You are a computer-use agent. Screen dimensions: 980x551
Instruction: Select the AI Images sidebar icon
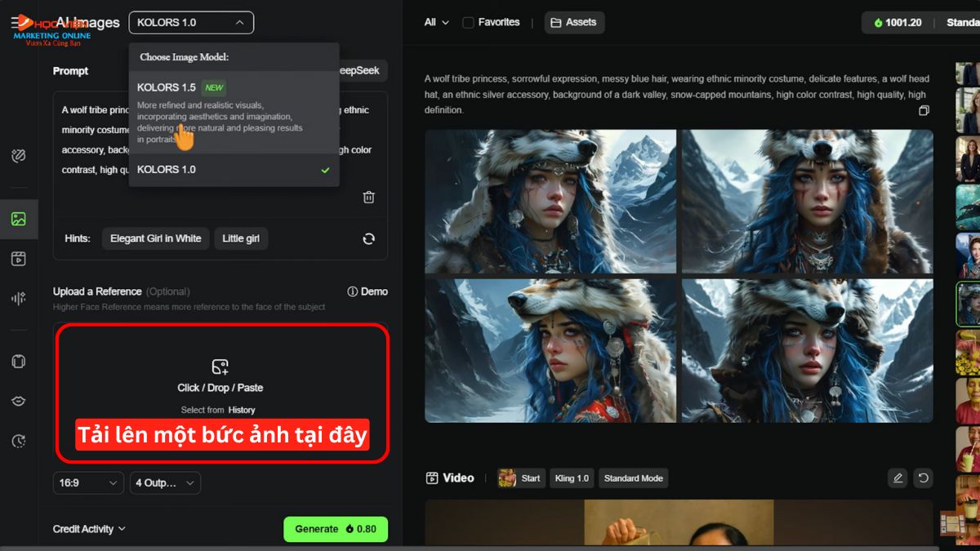point(19,219)
